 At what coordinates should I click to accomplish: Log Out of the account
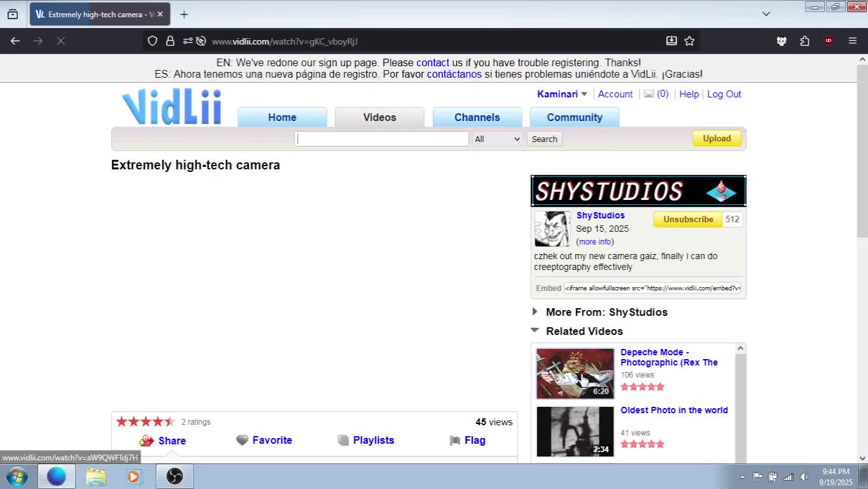(x=724, y=94)
